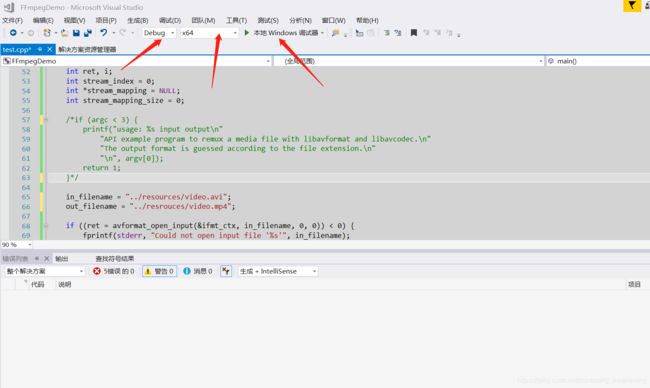Undo the last edit

pos(103,32)
